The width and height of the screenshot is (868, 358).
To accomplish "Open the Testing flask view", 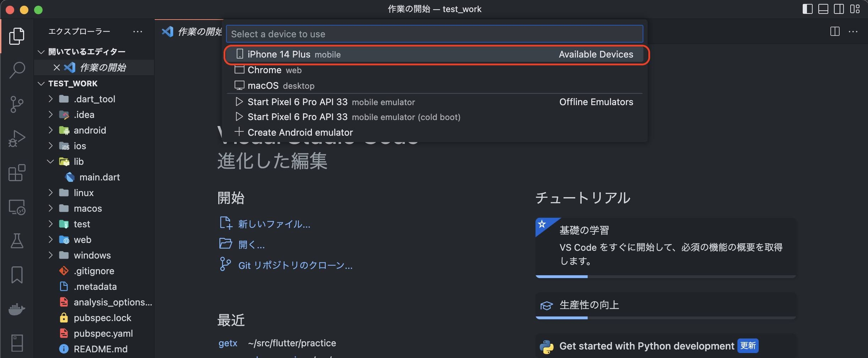I will point(17,241).
